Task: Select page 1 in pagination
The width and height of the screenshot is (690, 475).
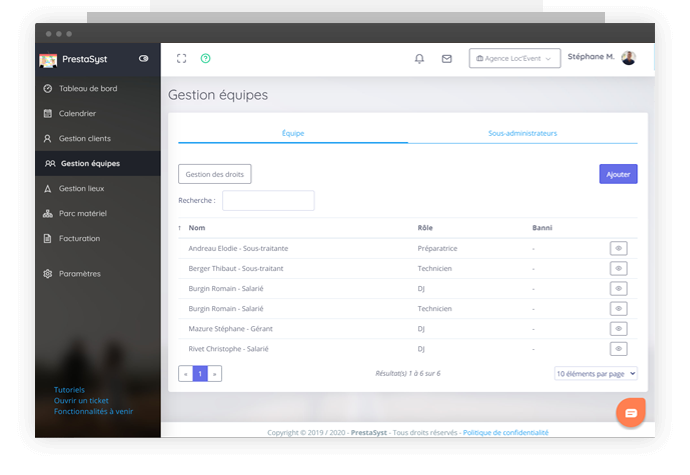Action: pyautogui.click(x=200, y=374)
